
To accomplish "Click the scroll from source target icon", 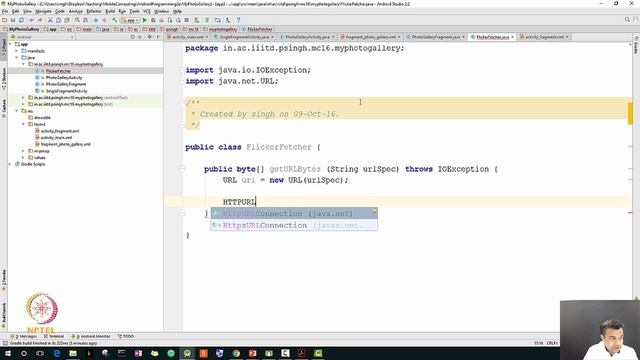I will (132, 37).
